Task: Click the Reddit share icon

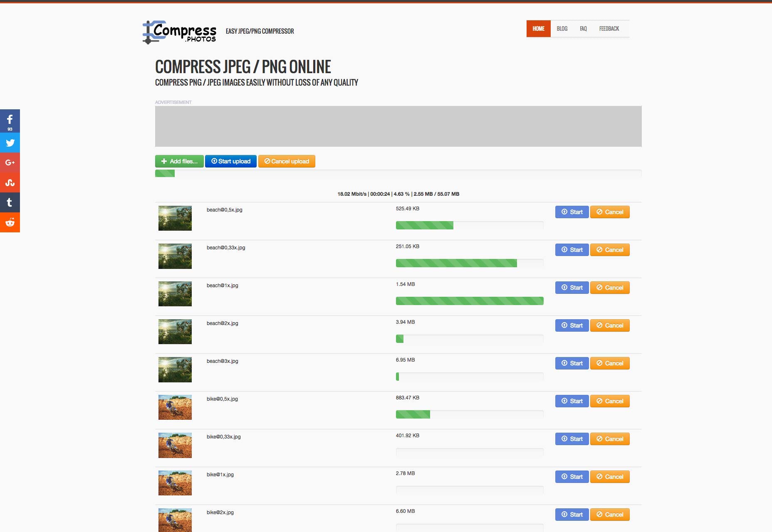Action: [x=10, y=222]
